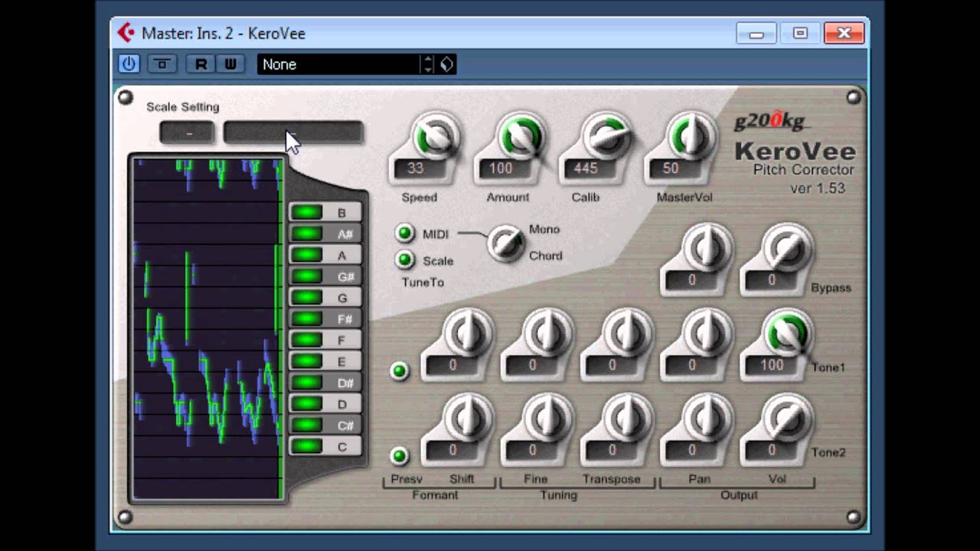The image size is (980, 551).
Task: Click the Tone2 Vol value field
Action: (x=772, y=451)
